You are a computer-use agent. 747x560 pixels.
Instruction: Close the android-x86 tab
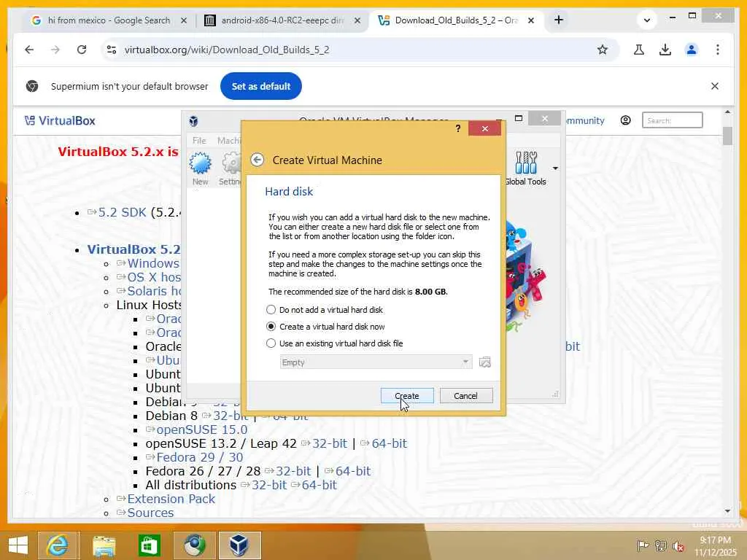357,20
